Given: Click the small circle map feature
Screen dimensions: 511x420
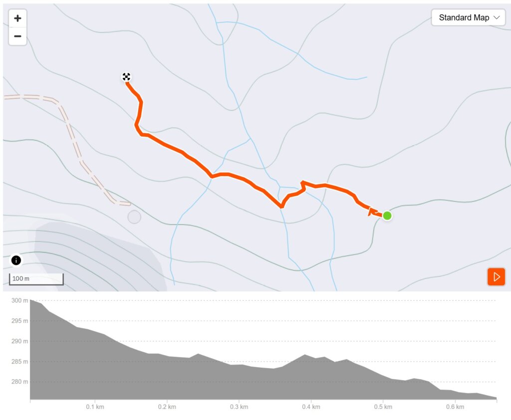Looking at the screenshot, I should (x=134, y=217).
